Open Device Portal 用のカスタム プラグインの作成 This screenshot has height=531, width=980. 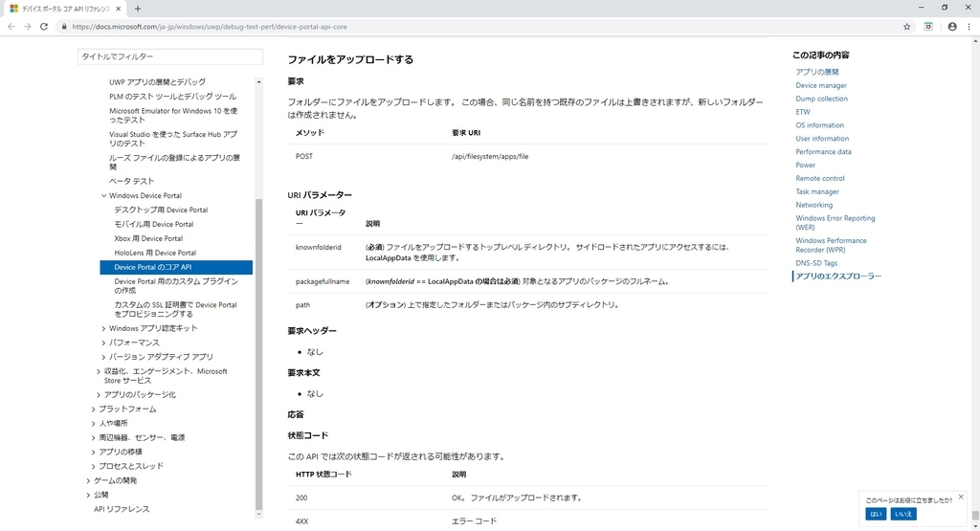tap(176, 286)
